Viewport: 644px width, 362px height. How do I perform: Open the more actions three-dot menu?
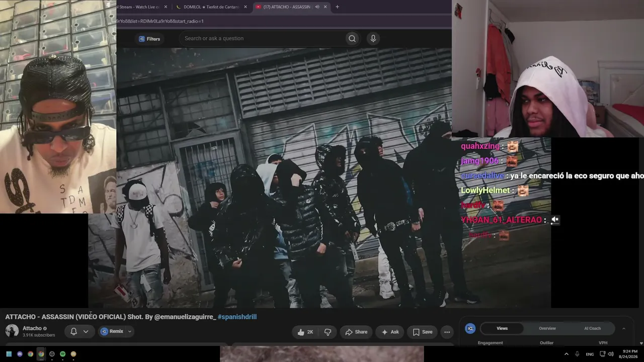pos(447,332)
